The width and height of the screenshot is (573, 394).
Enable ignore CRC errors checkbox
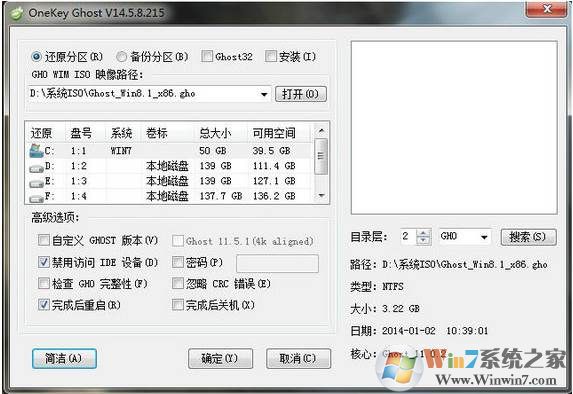click(178, 283)
